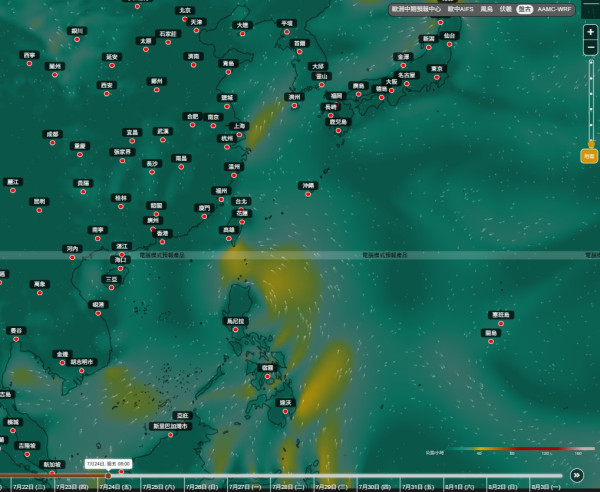Screen dimensions: 600x492
Task: Switch to the 歐中AIFS model tab
Action: click(x=460, y=9)
